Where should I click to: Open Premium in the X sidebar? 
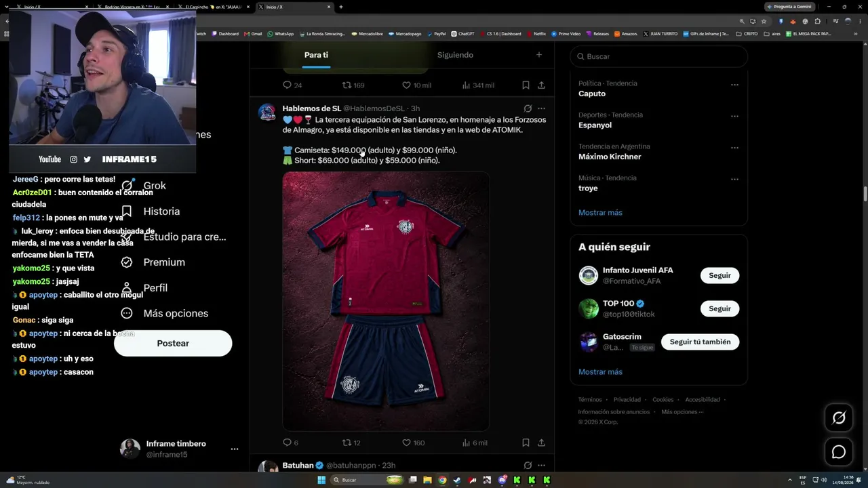[x=153, y=262]
